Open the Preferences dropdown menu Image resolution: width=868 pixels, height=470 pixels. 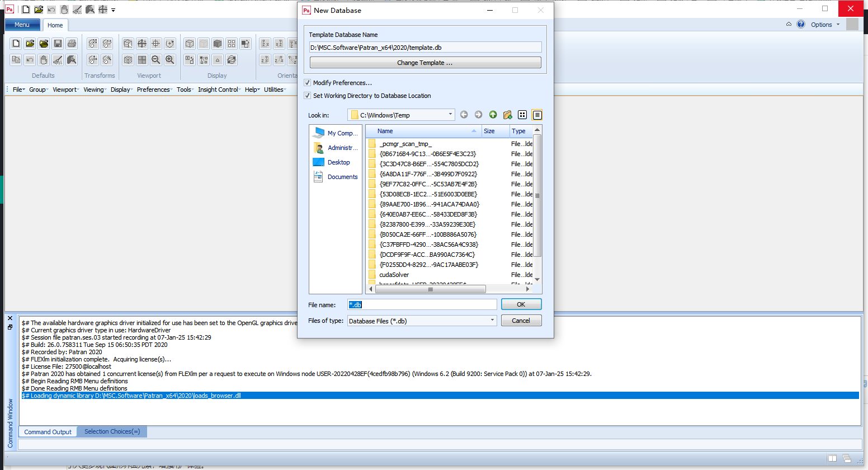coord(154,90)
